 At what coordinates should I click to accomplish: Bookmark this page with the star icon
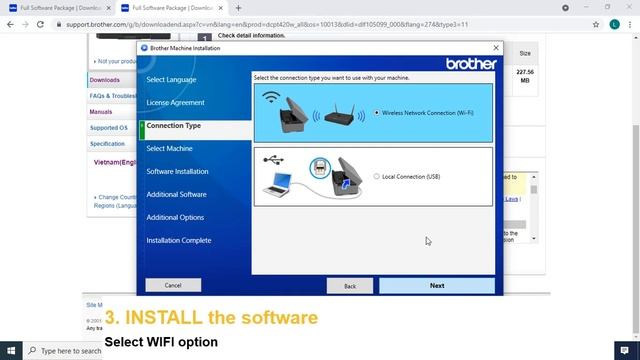596,24
